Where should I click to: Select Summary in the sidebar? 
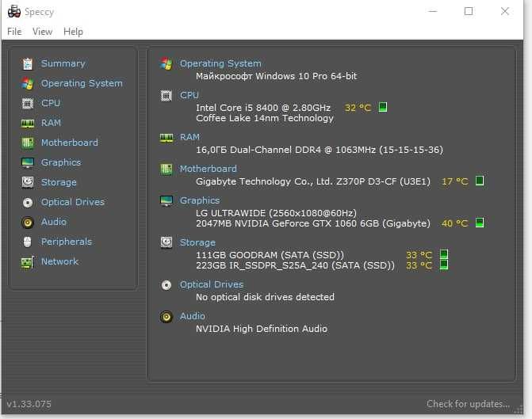point(63,63)
